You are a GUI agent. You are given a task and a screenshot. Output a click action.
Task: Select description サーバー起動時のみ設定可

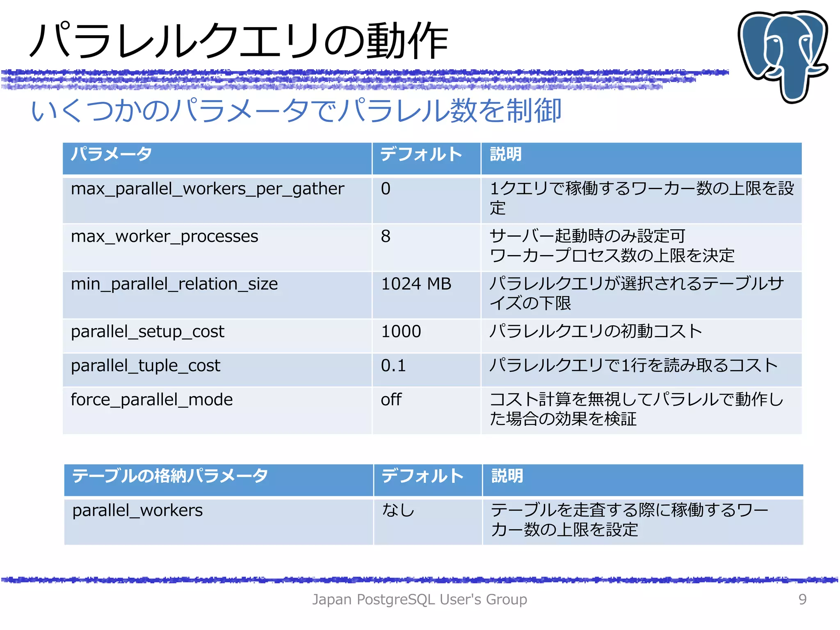coord(587,236)
